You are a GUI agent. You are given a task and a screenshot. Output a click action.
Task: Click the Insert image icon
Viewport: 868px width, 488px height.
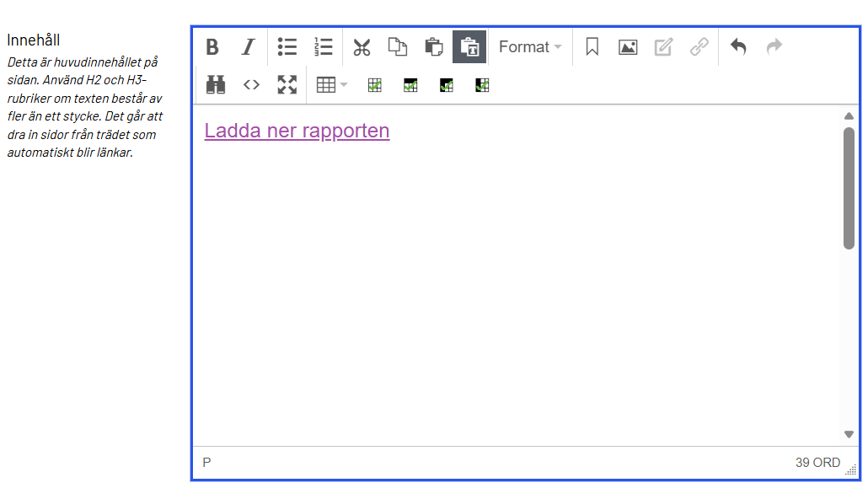[x=628, y=47]
